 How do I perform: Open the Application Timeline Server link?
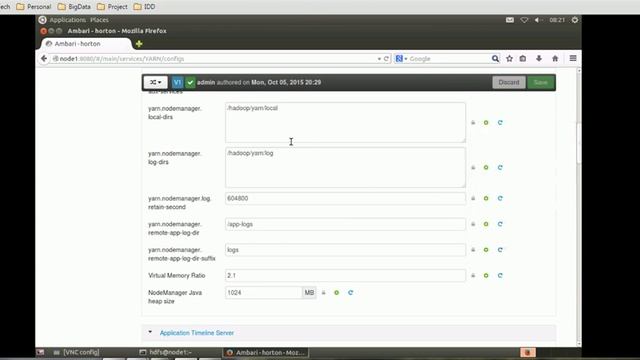tap(197, 333)
